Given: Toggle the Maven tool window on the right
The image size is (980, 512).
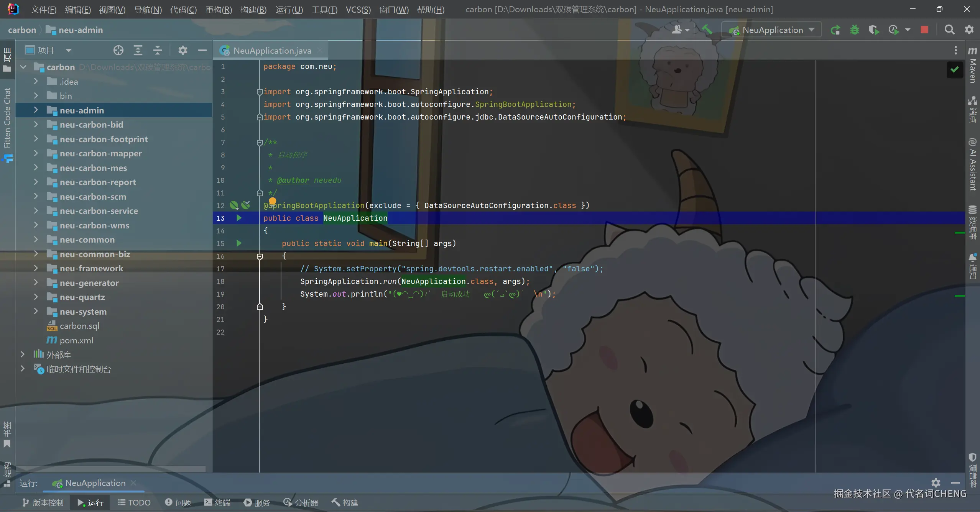Looking at the screenshot, I should (x=972, y=66).
